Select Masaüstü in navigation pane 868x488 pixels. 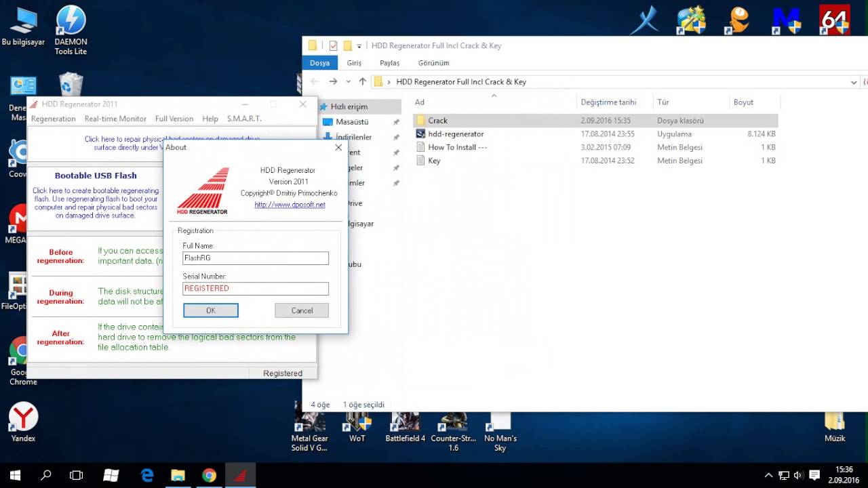point(352,122)
